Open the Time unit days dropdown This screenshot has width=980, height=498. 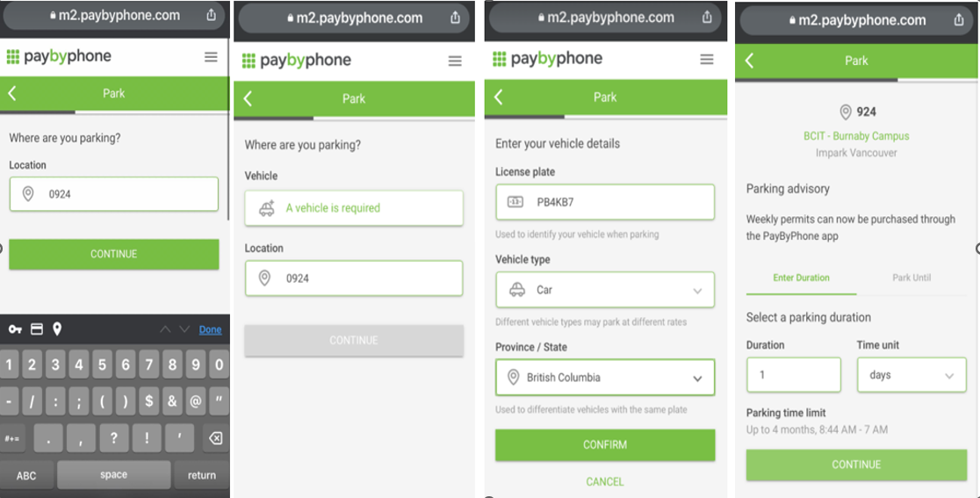(x=912, y=375)
